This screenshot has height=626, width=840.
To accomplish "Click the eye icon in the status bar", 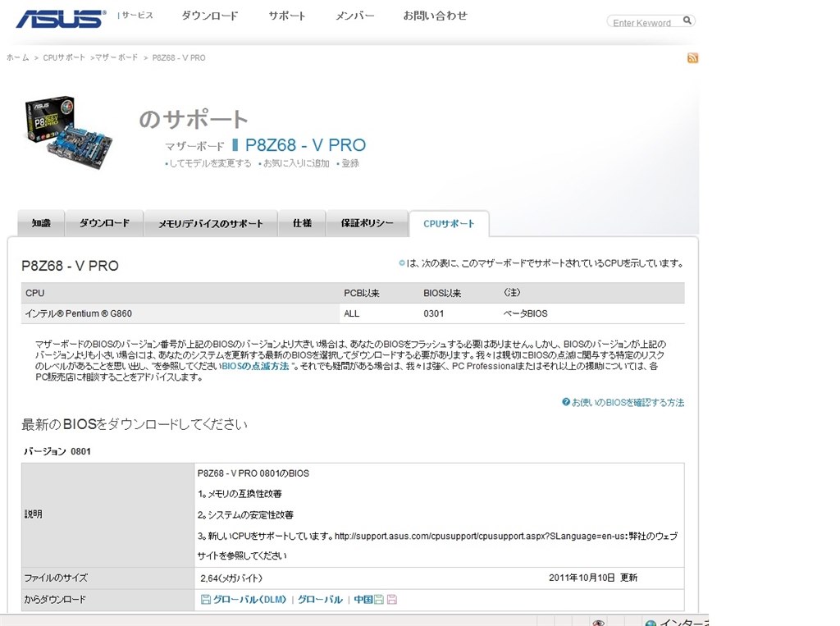I will point(598,623).
